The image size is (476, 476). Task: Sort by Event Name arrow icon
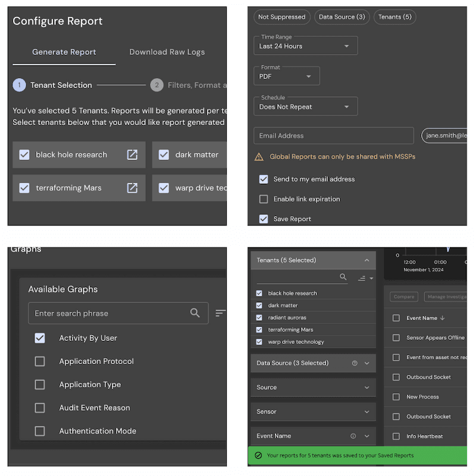click(x=442, y=318)
